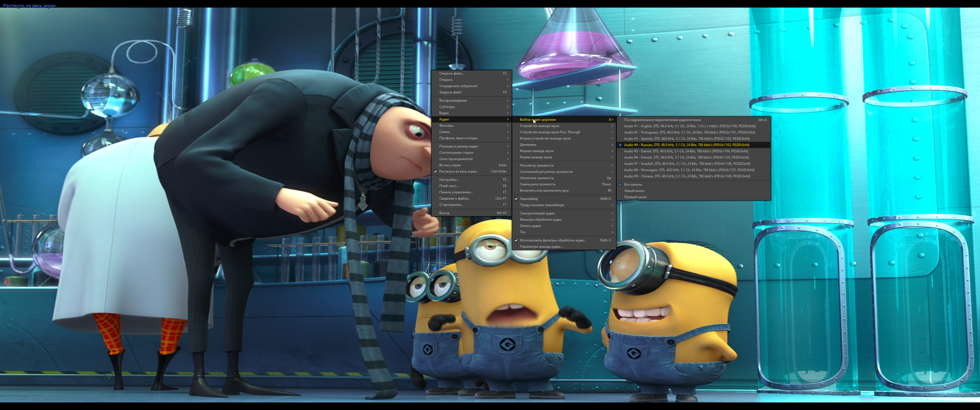Expand the Субтитры submenu
The image size is (980, 410).
[x=447, y=106]
